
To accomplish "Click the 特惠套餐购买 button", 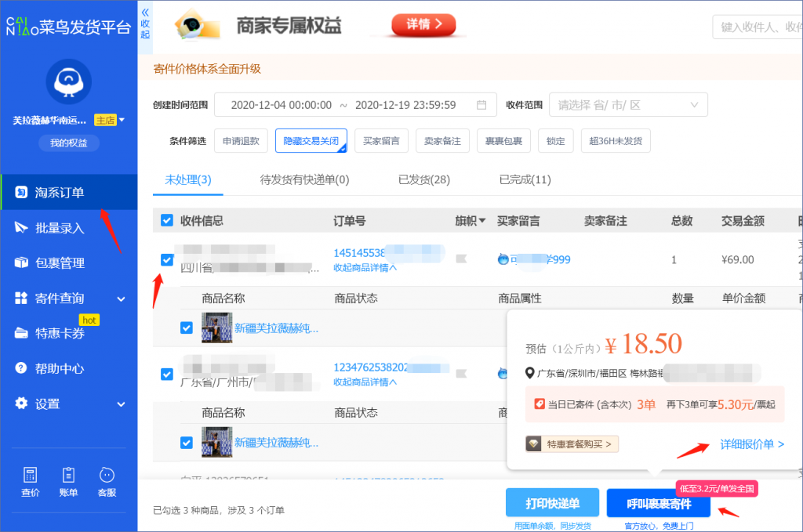I will click(x=572, y=443).
